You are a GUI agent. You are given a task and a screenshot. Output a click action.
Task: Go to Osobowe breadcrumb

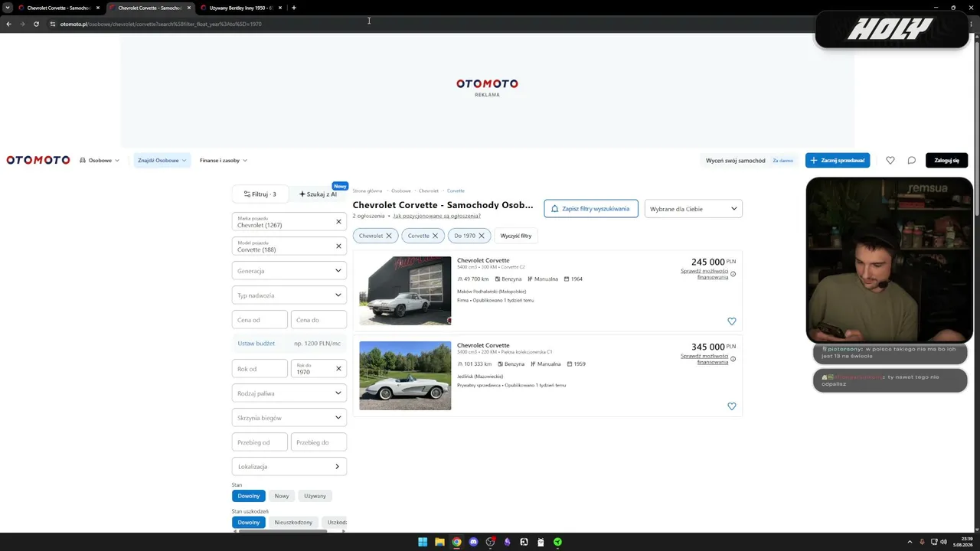[401, 191]
